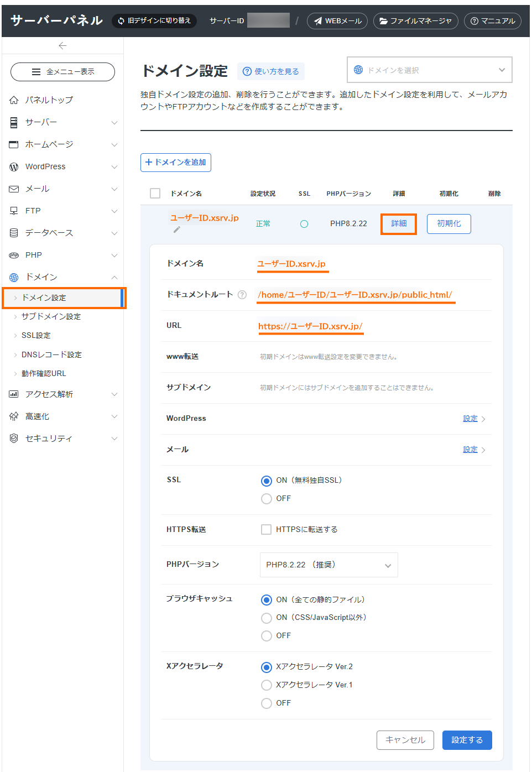Image resolution: width=532 pixels, height=772 pixels.
Task: Select the ブラウザキャッシュ OFF radio
Action: point(267,636)
